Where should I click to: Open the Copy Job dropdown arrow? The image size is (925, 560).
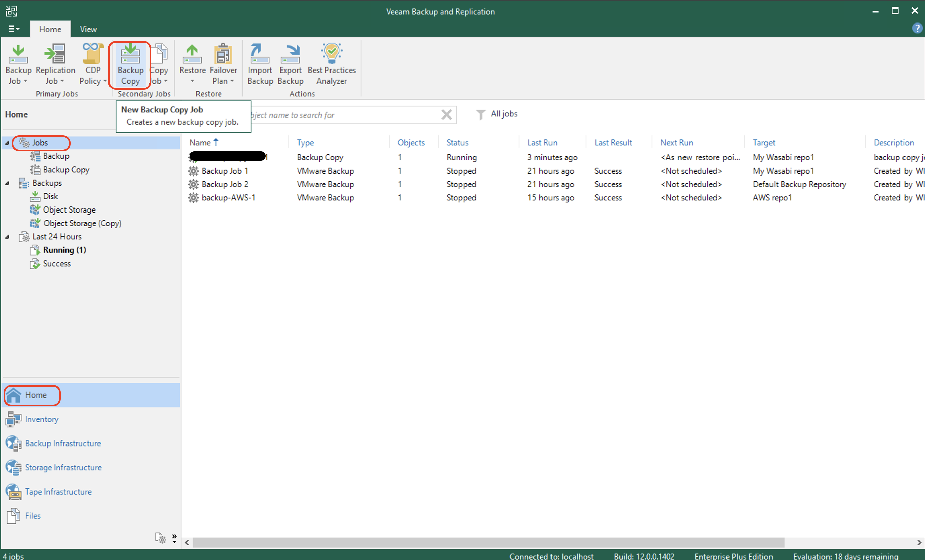[166, 81]
